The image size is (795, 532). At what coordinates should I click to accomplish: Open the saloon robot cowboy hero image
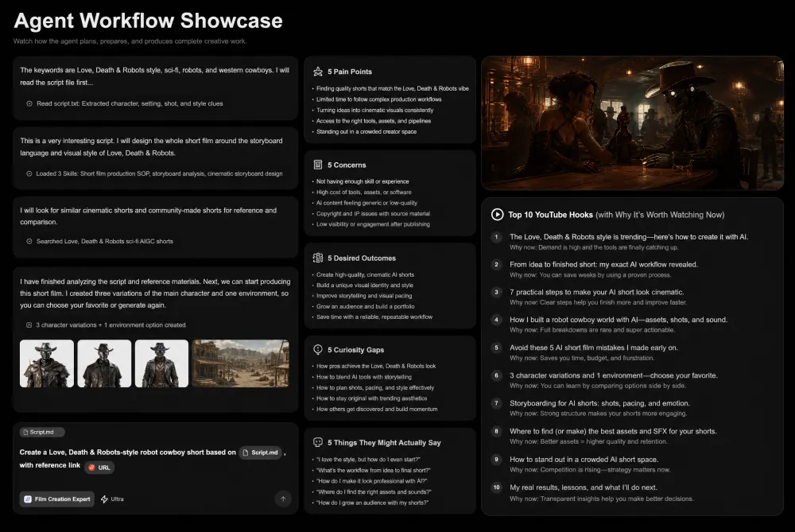pos(632,123)
